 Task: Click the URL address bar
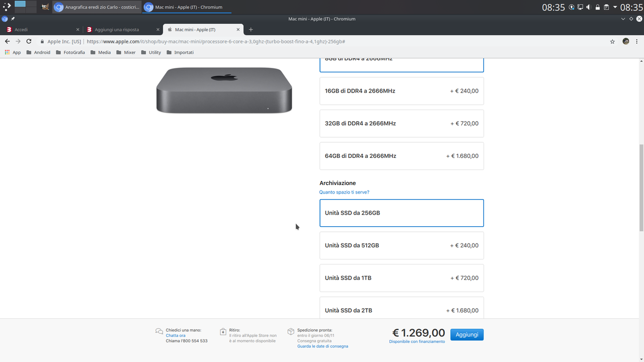(322, 42)
